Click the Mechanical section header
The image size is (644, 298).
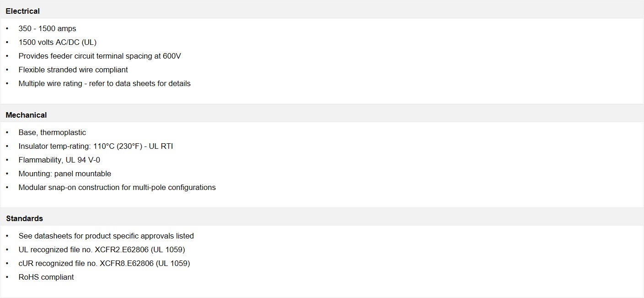26,115
